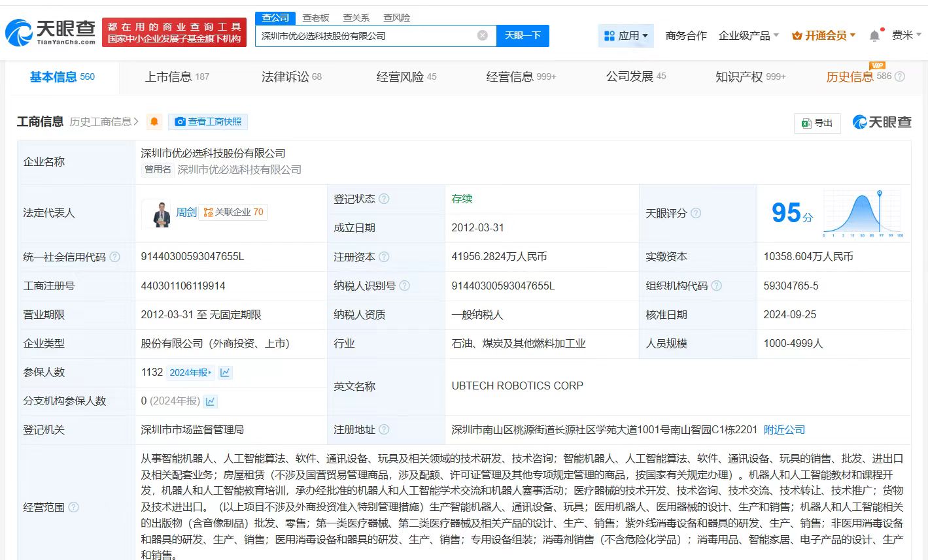This screenshot has height=560, width=928.
Task: Click the registrar 深圳市市场监督管理局
Action: (192, 429)
